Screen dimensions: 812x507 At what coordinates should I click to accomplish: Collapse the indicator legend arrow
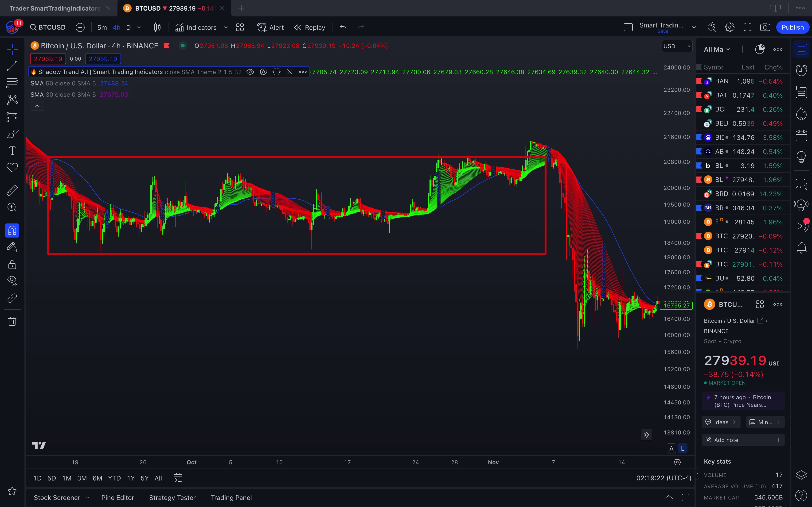click(37, 106)
